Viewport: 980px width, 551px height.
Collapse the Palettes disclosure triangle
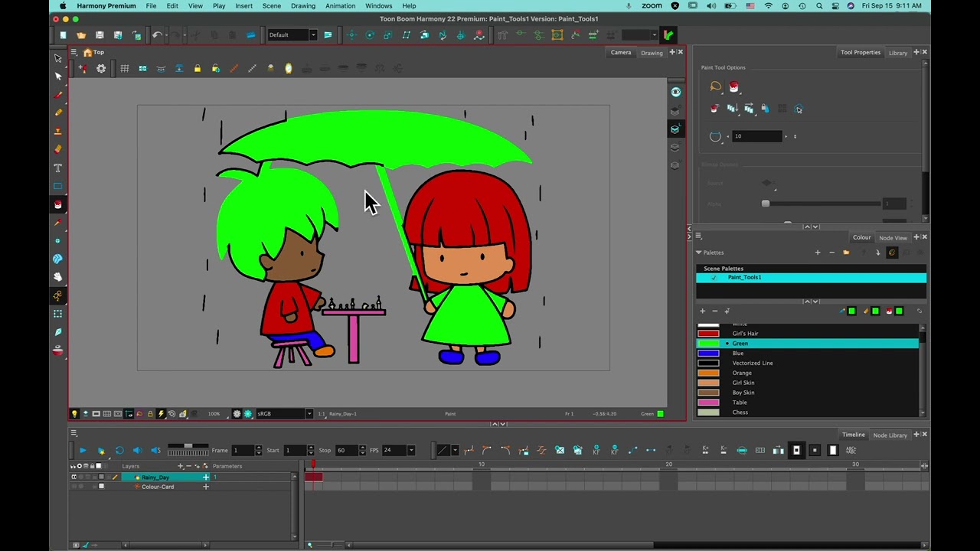pos(698,253)
